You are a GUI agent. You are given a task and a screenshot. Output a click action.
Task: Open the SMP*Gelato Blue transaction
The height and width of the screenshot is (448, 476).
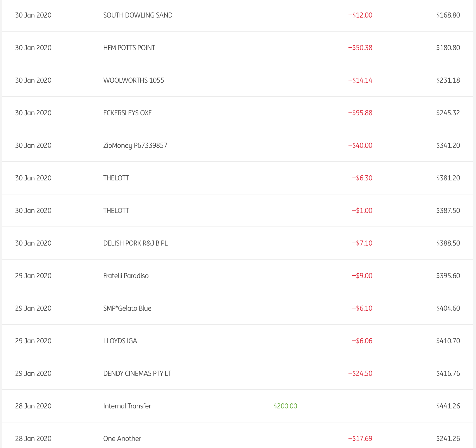(127, 308)
